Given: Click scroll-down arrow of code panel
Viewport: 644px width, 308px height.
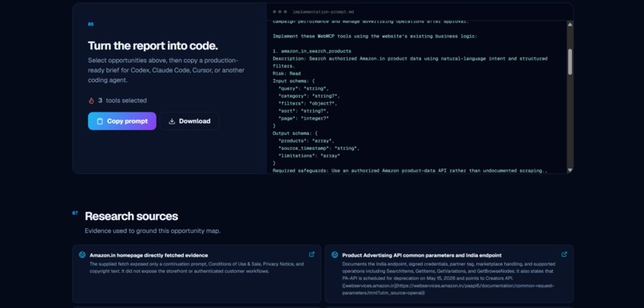Looking at the screenshot, I should click(570, 170).
